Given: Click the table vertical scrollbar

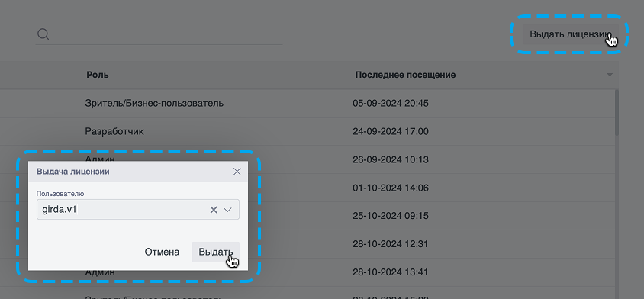Looking at the screenshot, I should click(x=617, y=112).
